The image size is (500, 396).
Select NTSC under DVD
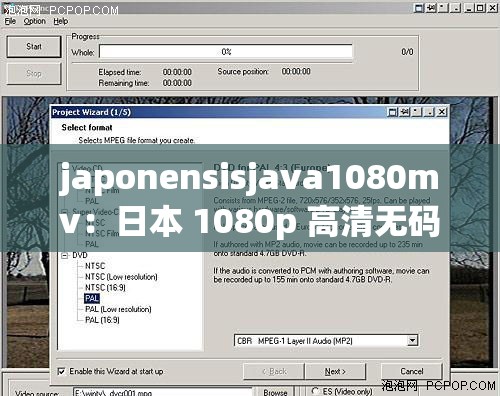(95, 266)
